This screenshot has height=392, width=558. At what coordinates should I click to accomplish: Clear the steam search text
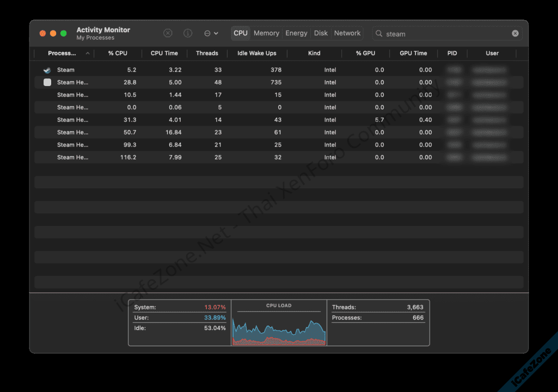[515, 34]
